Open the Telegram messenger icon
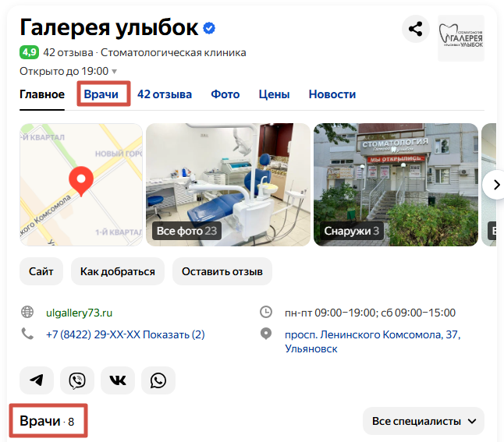Viewport: 504px width, 442px height. pos(37,380)
